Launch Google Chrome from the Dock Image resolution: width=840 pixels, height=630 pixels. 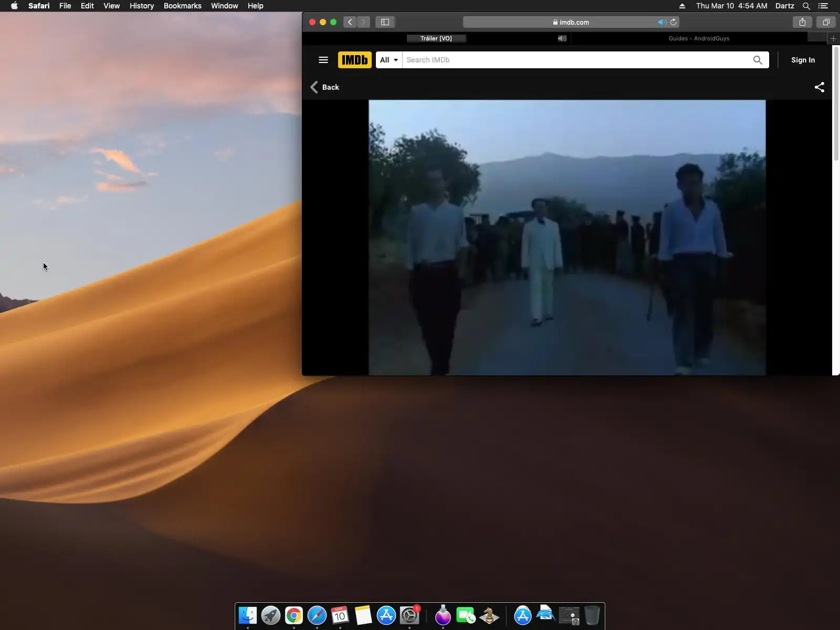coord(294,615)
